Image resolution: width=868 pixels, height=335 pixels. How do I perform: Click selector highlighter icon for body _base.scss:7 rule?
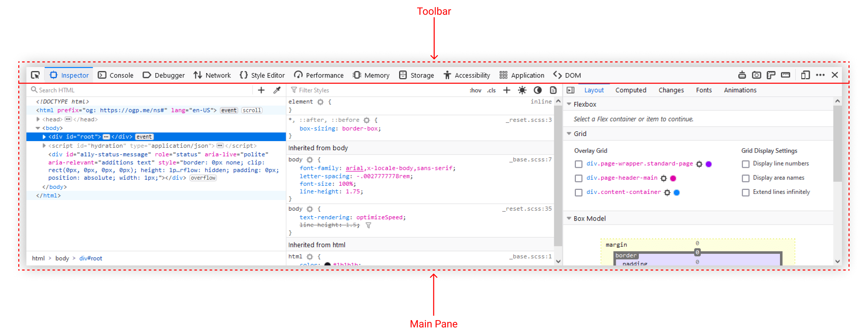[309, 160]
